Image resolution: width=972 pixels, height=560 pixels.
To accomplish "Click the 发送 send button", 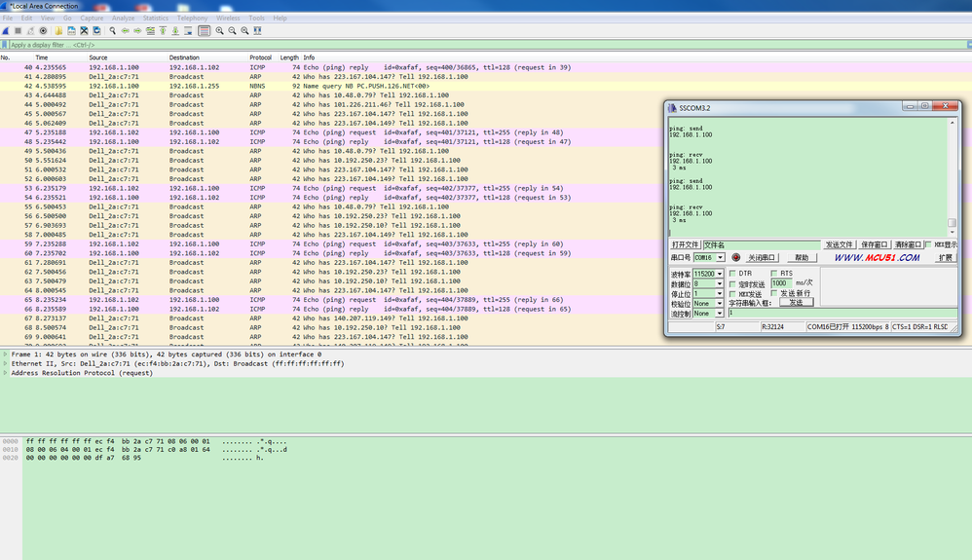I will (x=797, y=302).
